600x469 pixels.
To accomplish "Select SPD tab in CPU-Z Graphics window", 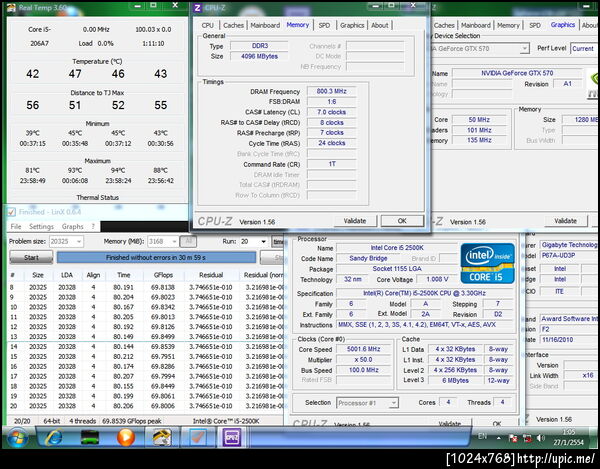I will click(535, 25).
